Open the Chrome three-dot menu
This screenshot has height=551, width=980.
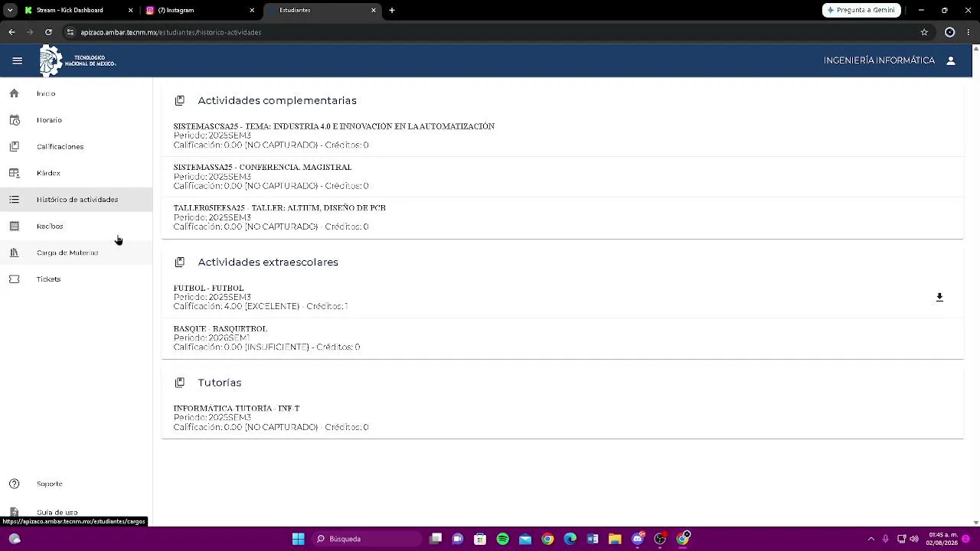click(969, 32)
